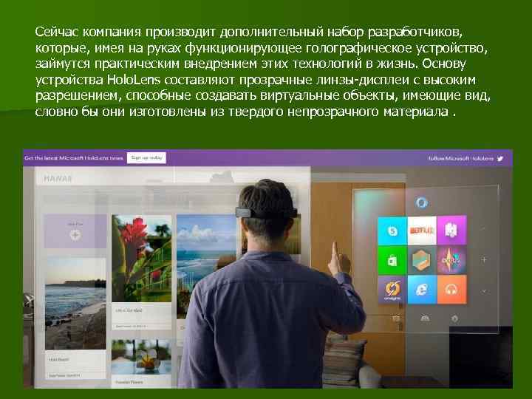The height and width of the screenshot is (399, 532).
Task: Open the Twitter bird icon
Action: pyautogui.click(x=500, y=158)
